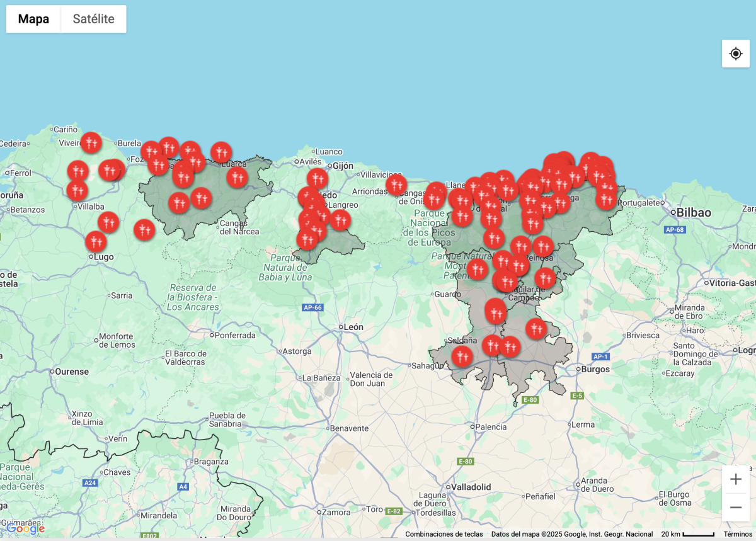Open the Términos link

737,534
